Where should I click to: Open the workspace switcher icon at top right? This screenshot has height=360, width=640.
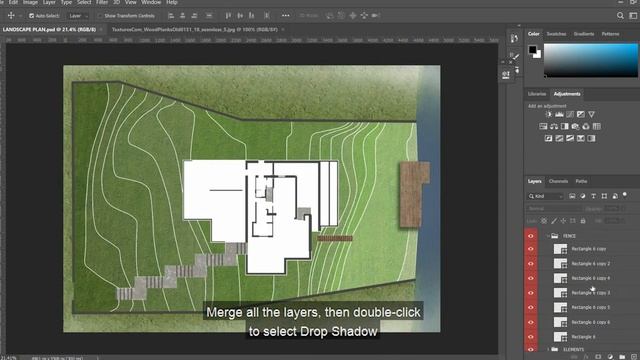point(633,16)
